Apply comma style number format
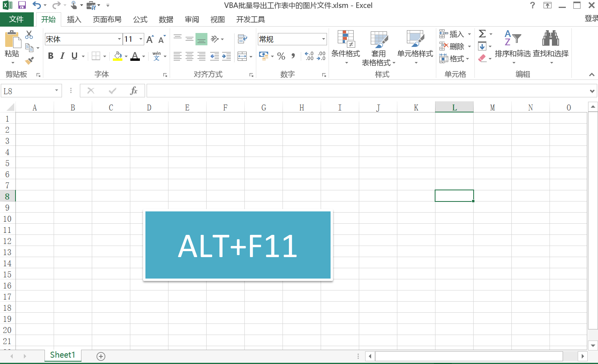This screenshot has width=598, height=364. tap(293, 56)
